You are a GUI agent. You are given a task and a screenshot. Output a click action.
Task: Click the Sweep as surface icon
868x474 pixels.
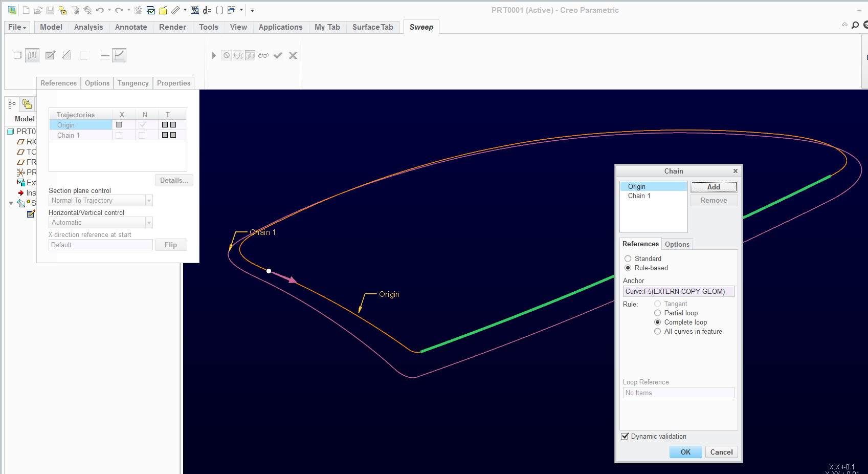(32, 55)
